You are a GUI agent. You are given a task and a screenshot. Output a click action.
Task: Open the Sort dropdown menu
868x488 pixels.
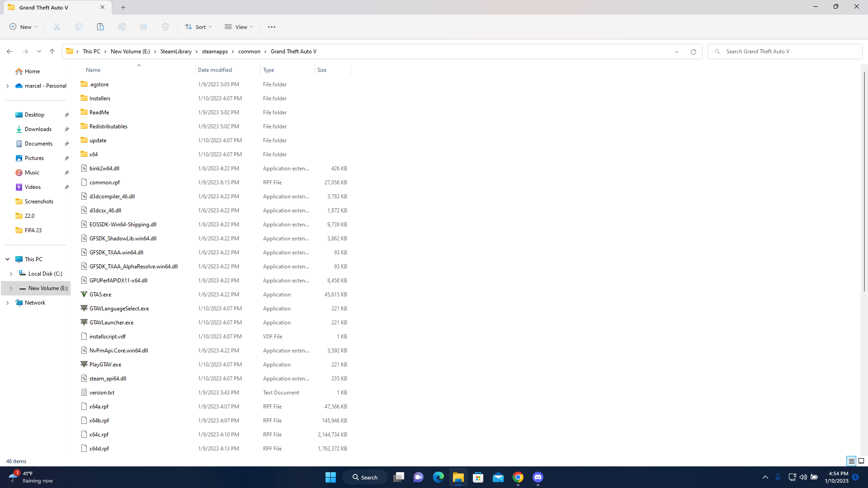point(198,27)
